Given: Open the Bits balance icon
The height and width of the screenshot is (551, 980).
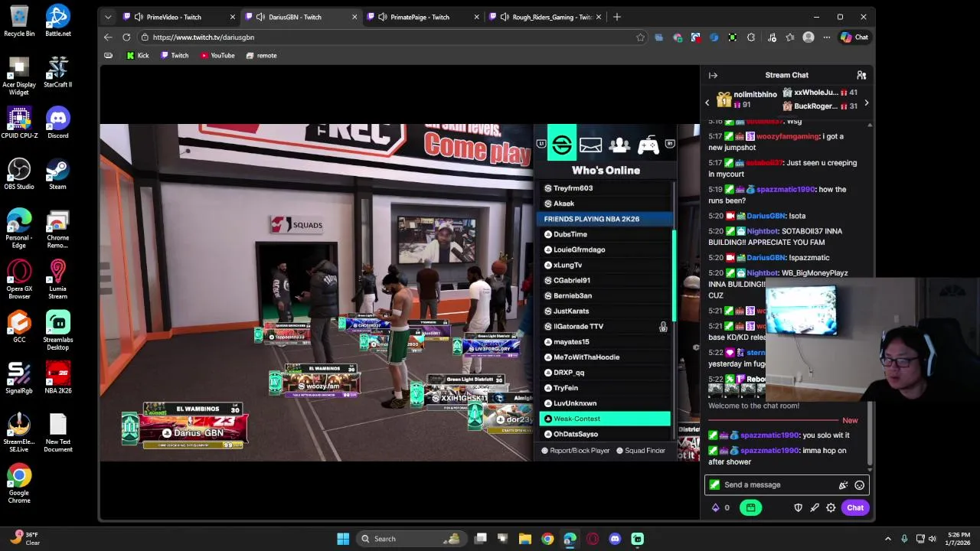Looking at the screenshot, I should pos(716,507).
